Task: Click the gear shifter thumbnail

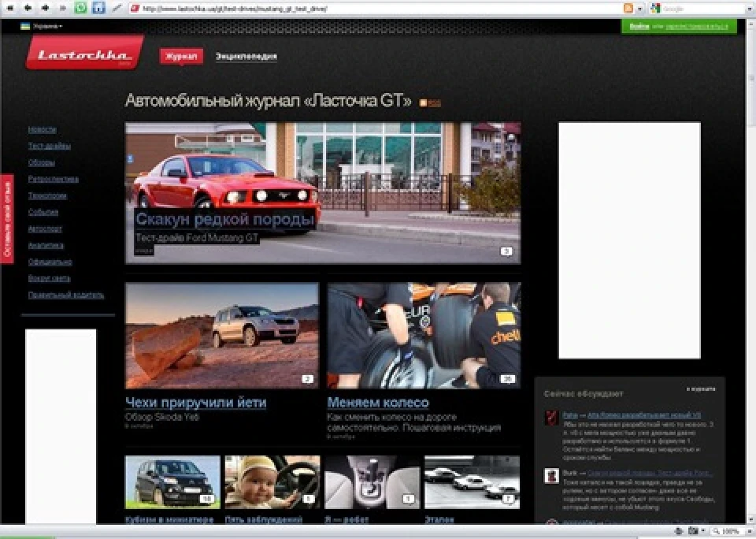Action: pos(372,482)
